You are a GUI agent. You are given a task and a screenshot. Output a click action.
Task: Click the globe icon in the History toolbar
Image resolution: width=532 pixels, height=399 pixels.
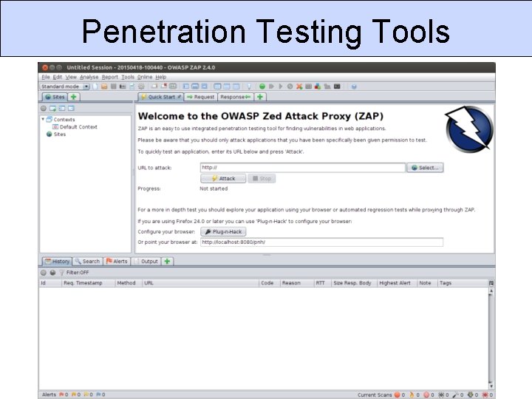point(52,273)
